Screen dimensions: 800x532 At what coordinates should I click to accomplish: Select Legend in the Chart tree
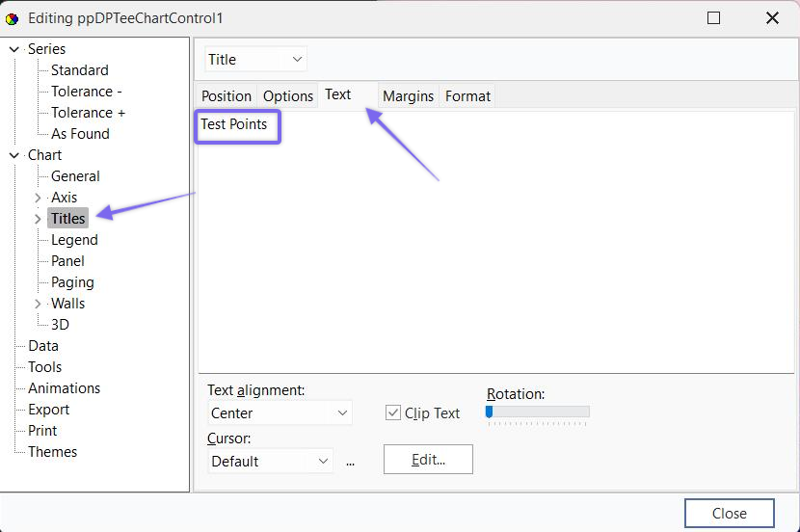74,240
